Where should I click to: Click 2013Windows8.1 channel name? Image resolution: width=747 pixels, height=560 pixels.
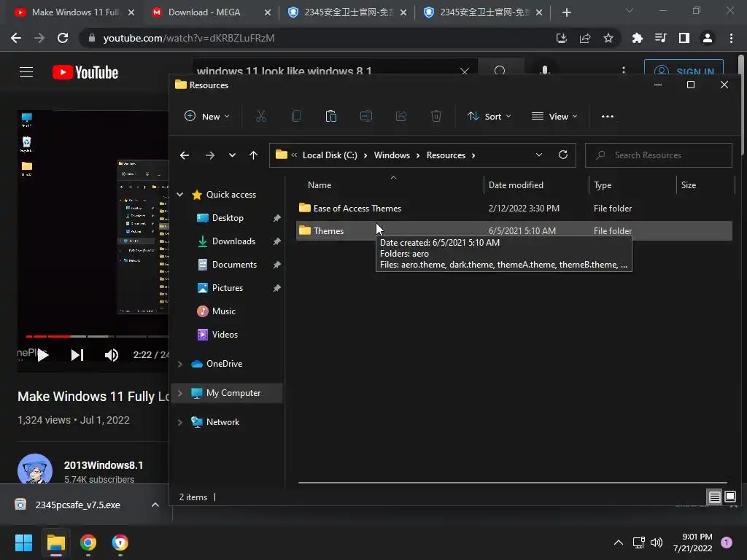tap(104, 465)
